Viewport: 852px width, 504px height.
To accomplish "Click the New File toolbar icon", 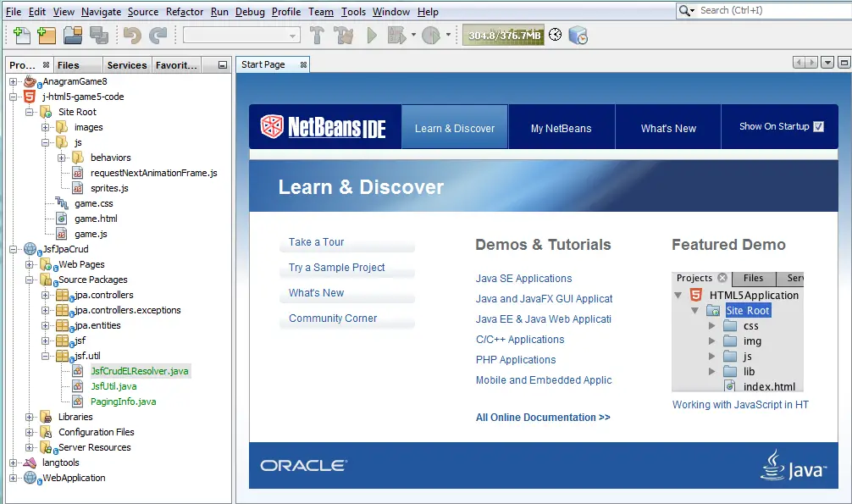I will tap(22, 36).
